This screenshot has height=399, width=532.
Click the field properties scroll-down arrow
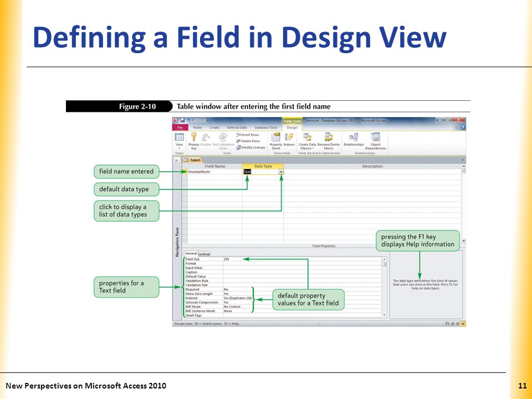[x=384, y=315]
